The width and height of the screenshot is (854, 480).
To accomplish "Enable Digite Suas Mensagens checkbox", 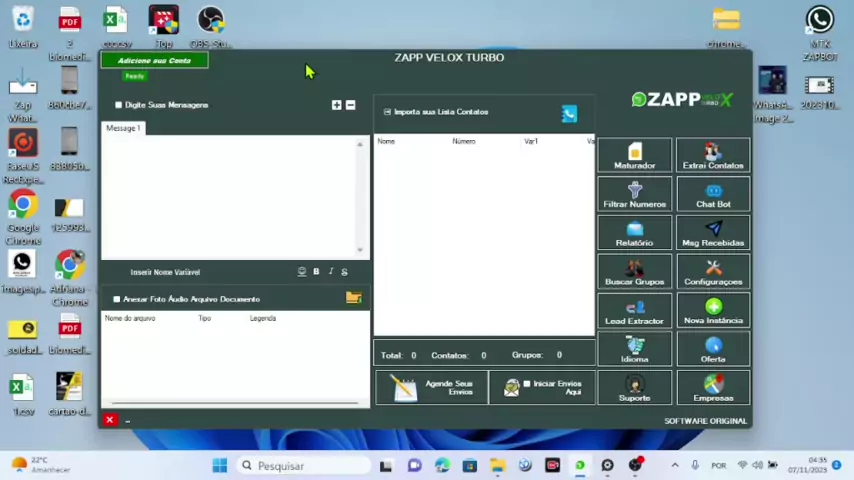I will (x=119, y=105).
